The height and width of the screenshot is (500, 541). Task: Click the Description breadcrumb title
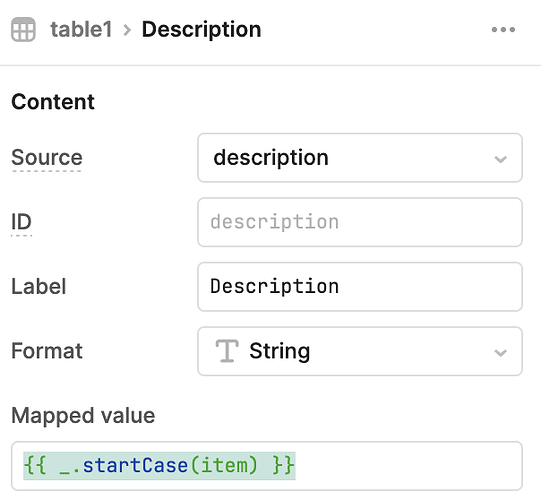(x=201, y=30)
